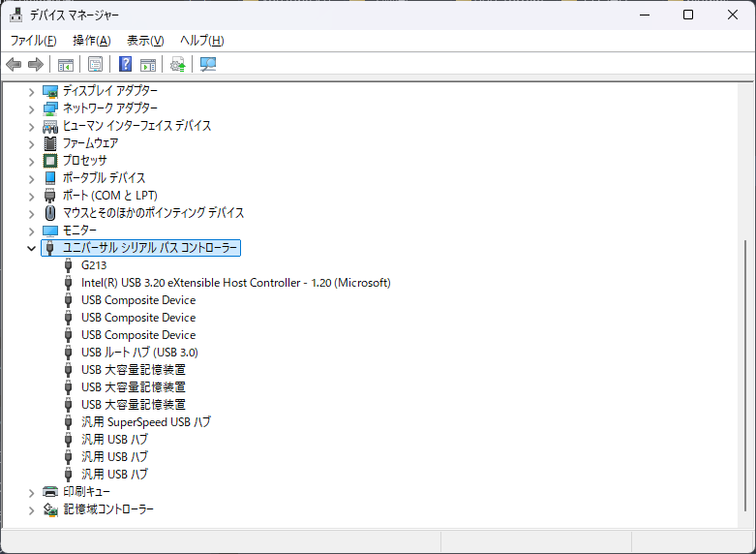This screenshot has height=554, width=756.
Task: Select the ファームウェア label
Action: click(x=90, y=143)
